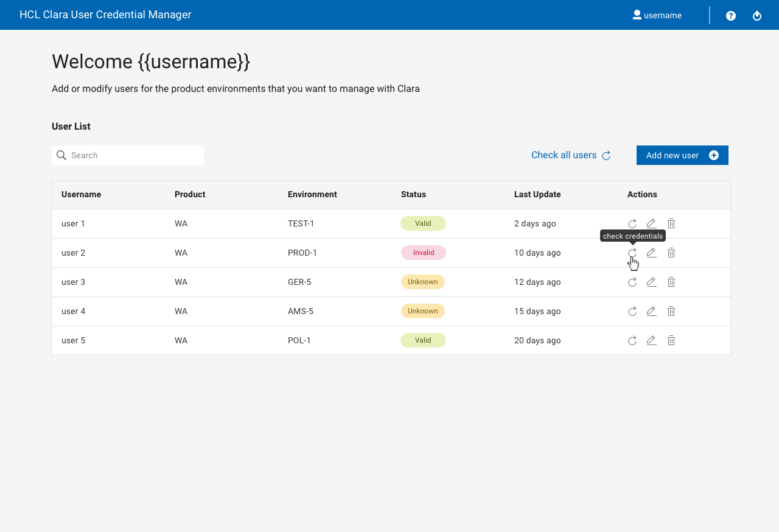Viewport: 779px width, 532px height.
Task: Sort by the Status column header
Action: [x=413, y=195]
